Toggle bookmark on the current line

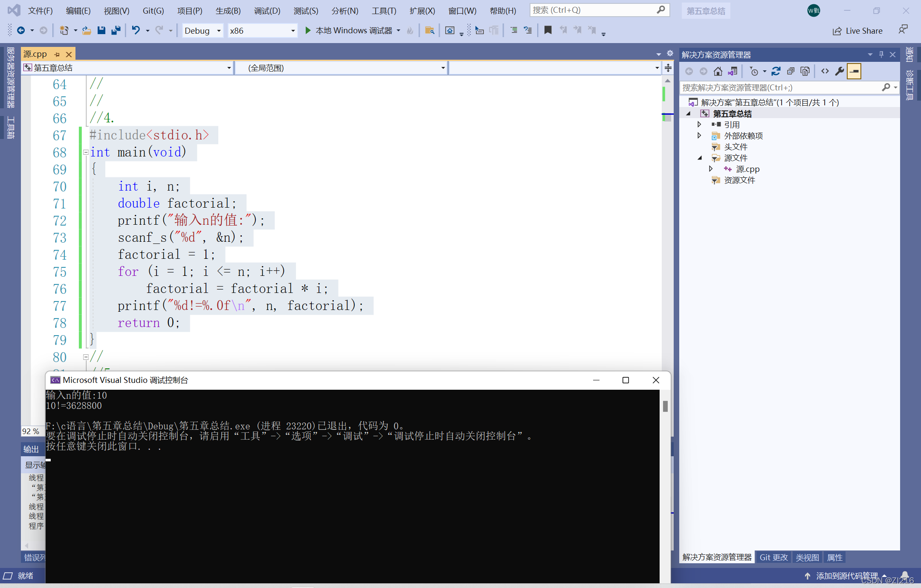(548, 30)
